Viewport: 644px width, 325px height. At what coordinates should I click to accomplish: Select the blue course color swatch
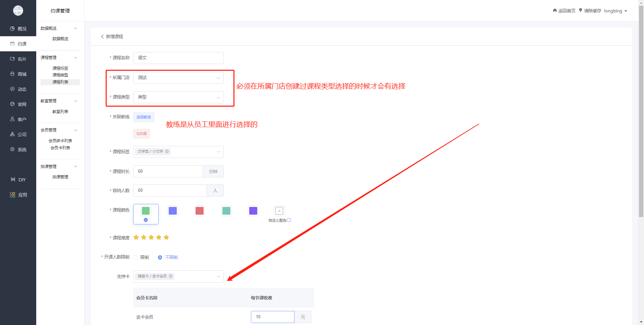tap(173, 211)
